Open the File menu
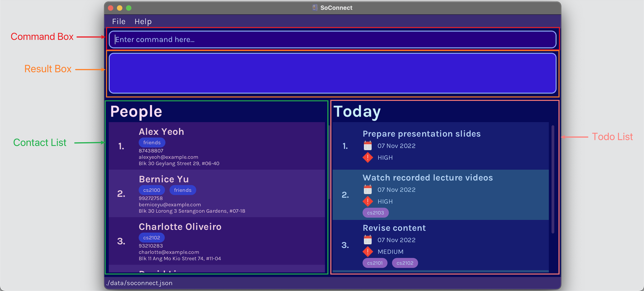 pyautogui.click(x=119, y=21)
